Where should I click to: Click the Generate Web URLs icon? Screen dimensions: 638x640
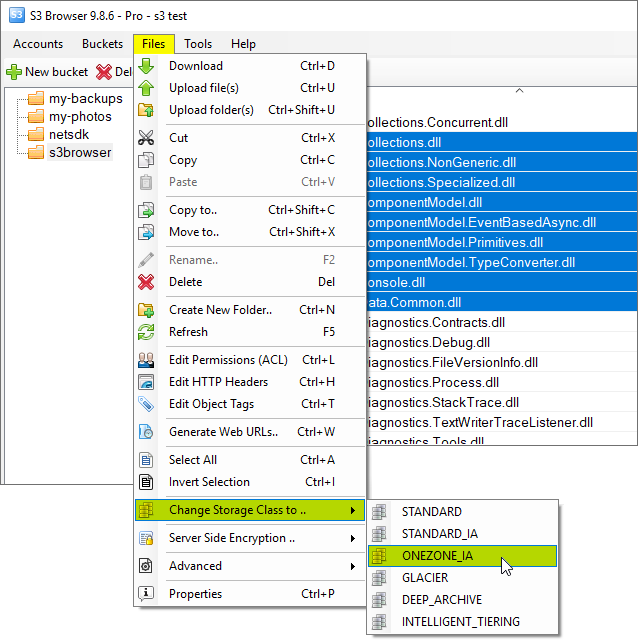click(x=146, y=432)
